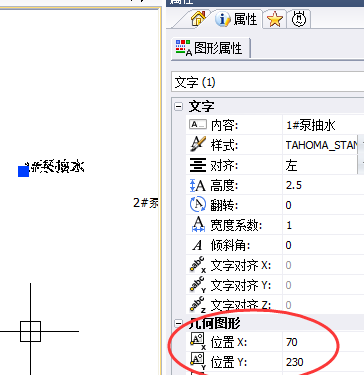Switch to the 属性 tab
The image size is (364, 375).
pyautogui.click(x=237, y=19)
